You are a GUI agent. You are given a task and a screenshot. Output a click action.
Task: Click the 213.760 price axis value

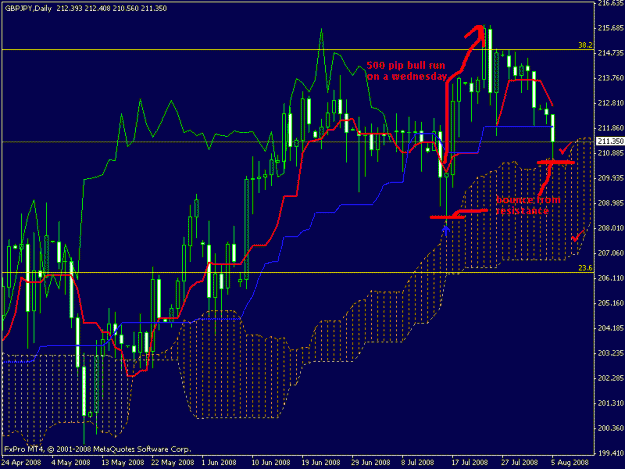[611, 78]
